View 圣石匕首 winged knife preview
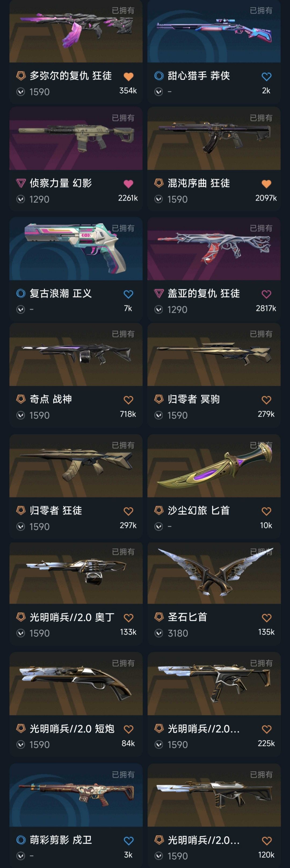This screenshot has height=868, width=290. 214,573
